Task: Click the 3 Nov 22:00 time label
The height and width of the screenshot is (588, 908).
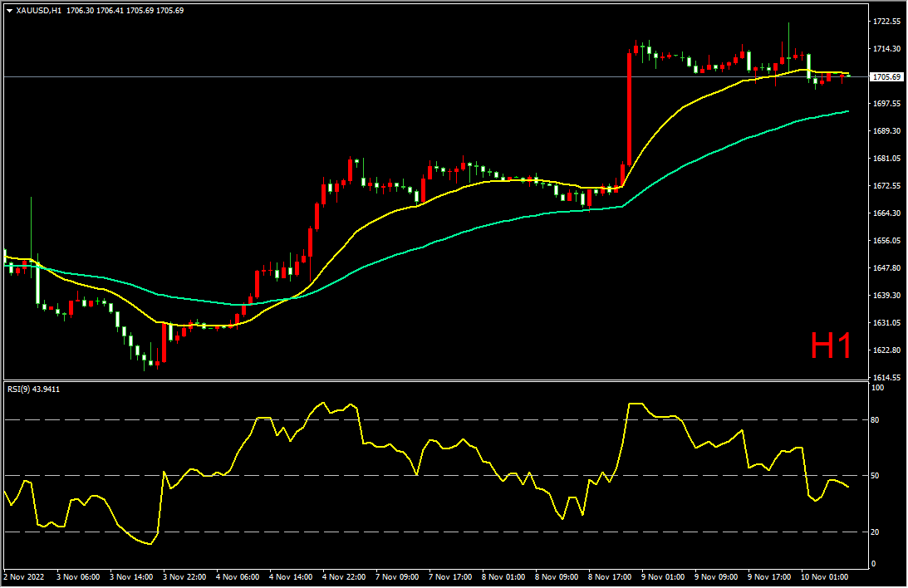Action: point(184,577)
